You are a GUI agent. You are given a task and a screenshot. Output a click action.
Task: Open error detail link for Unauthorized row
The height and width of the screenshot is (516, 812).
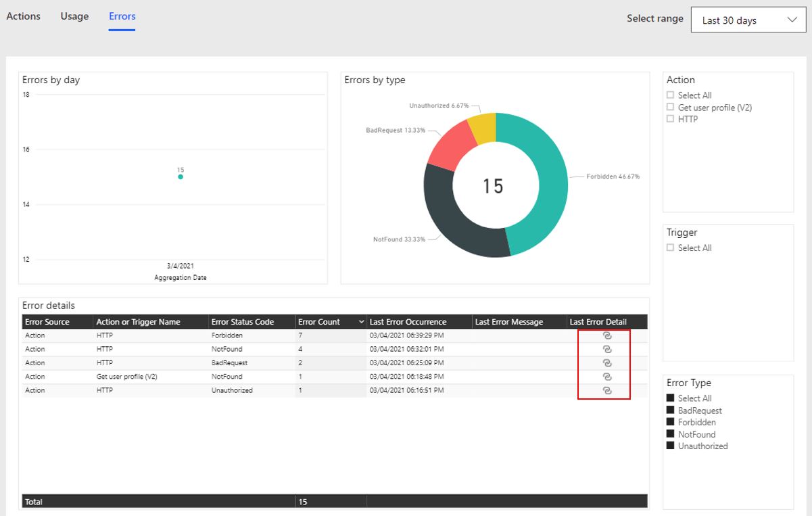[606, 390]
